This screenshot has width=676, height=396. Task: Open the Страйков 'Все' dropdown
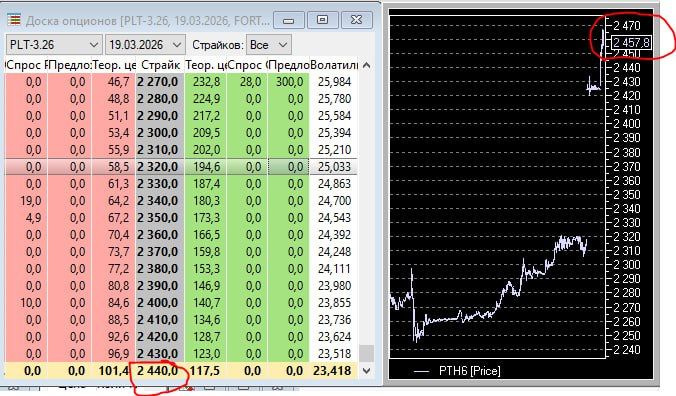(268, 45)
